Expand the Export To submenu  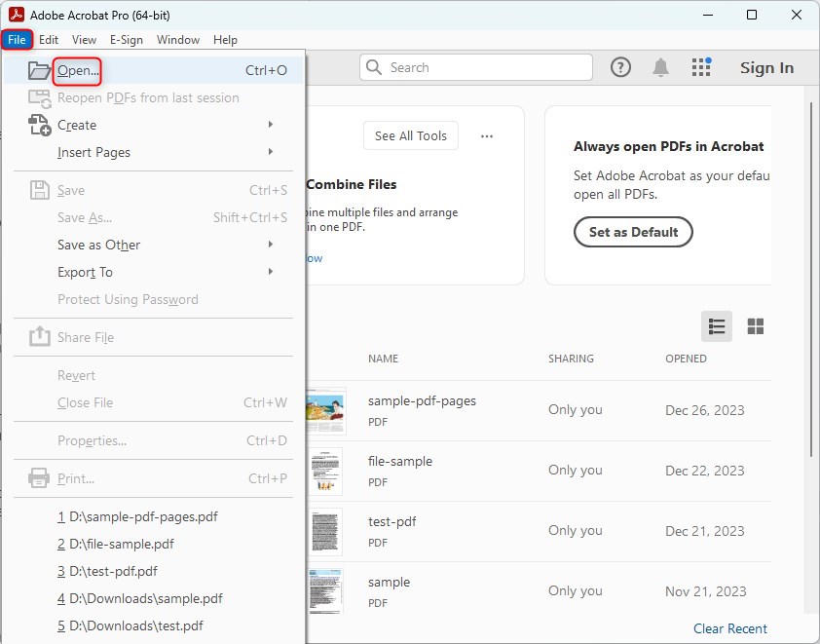pos(271,272)
